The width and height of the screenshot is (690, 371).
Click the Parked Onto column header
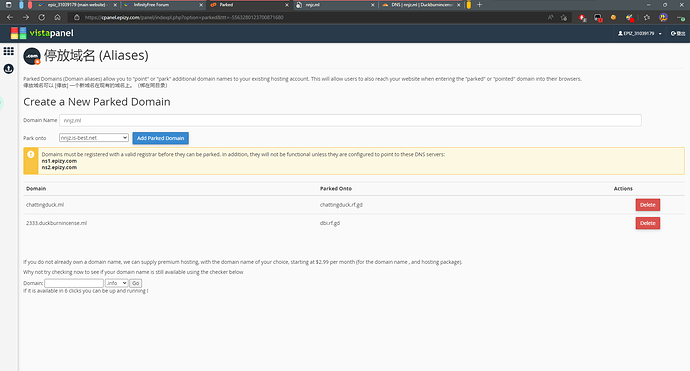pyautogui.click(x=336, y=188)
